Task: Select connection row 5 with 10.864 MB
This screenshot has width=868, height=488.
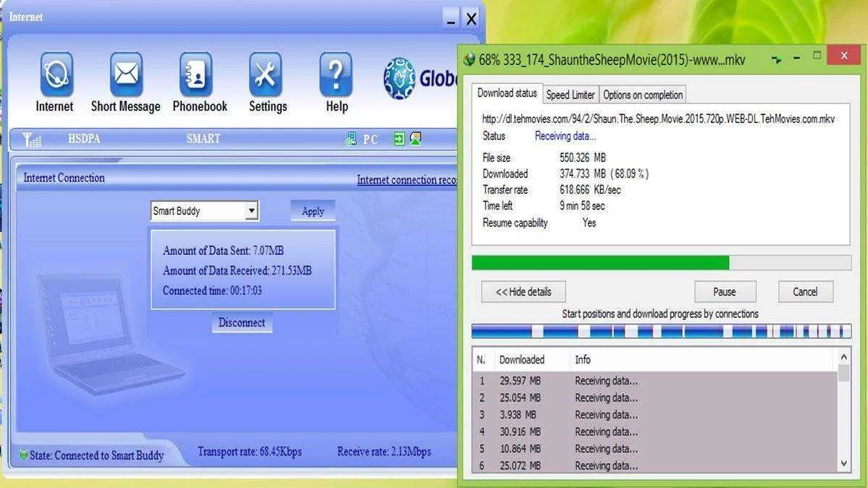Action: (656, 449)
